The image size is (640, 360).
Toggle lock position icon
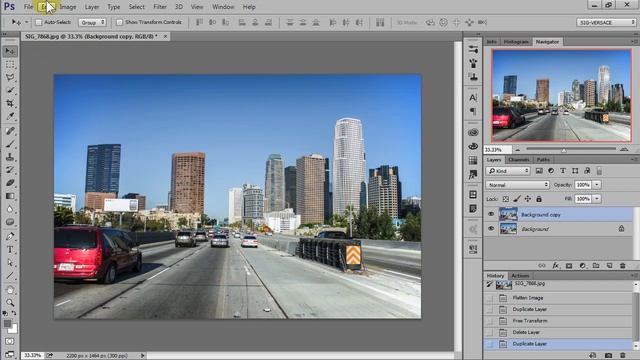(528, 199)
